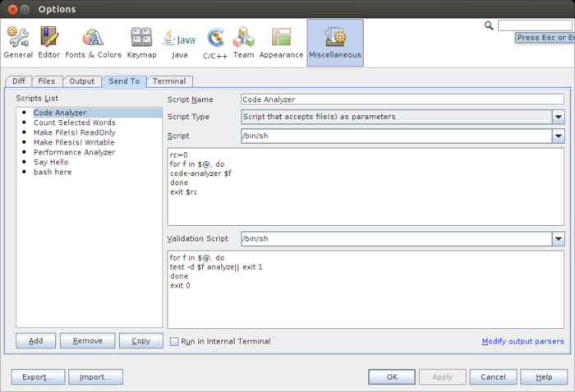
Task: Switch to the Output tab
Action: (x=82, y=81)
